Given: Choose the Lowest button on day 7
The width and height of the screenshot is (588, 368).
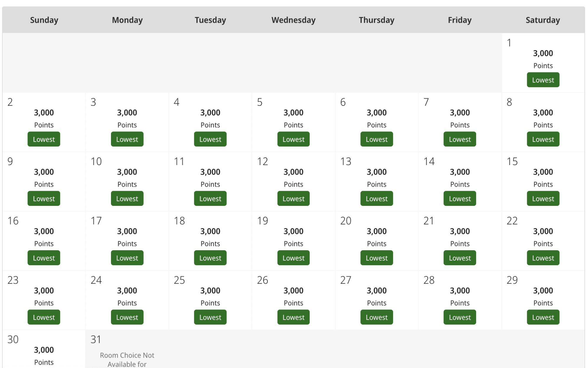Looking at the screenshot, I should click(460, 139).
